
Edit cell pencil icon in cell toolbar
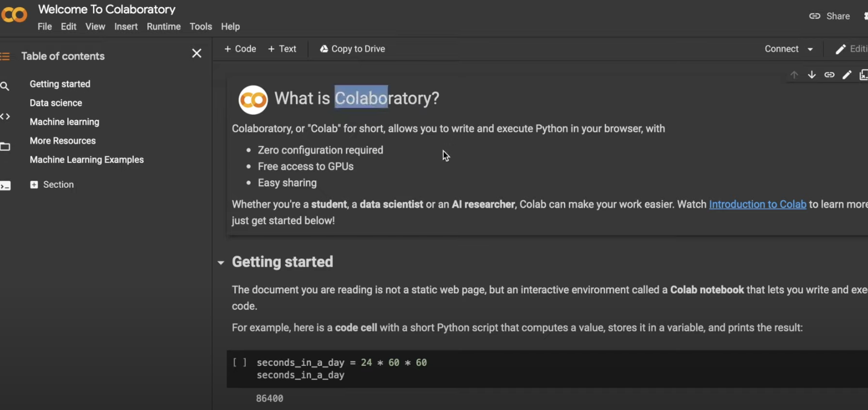coord(847,75)
